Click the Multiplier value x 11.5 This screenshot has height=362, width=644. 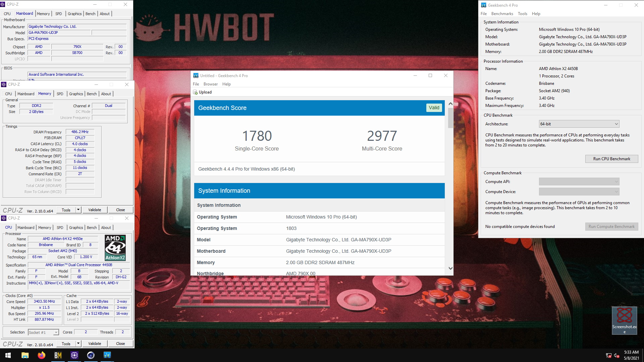click(x=44, y=308)
